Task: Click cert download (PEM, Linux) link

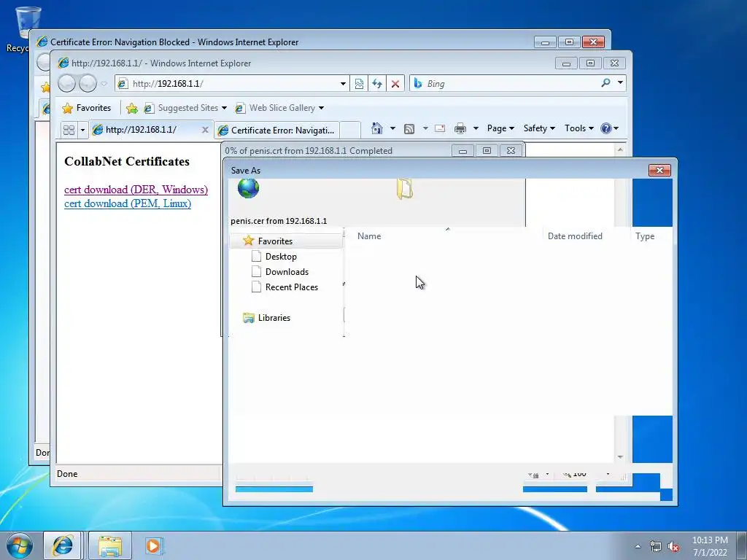Action: 128,203
